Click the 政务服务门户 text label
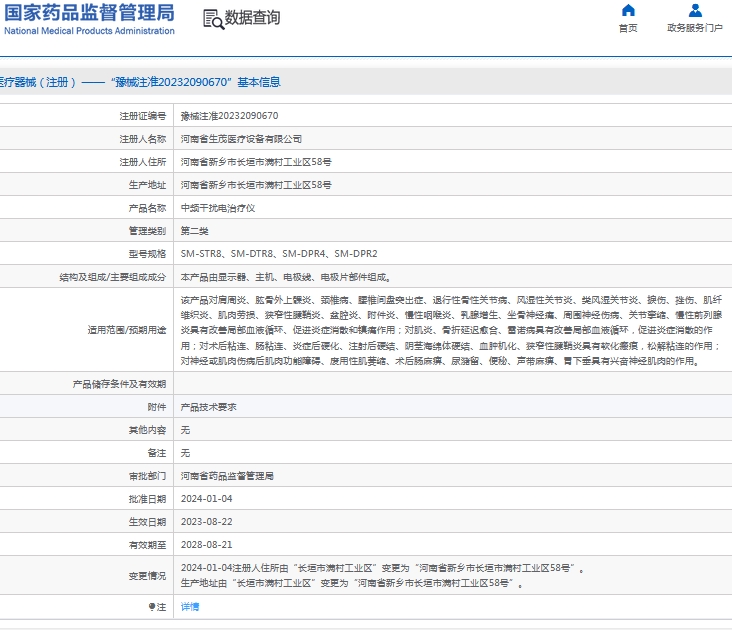 (695, 28)
